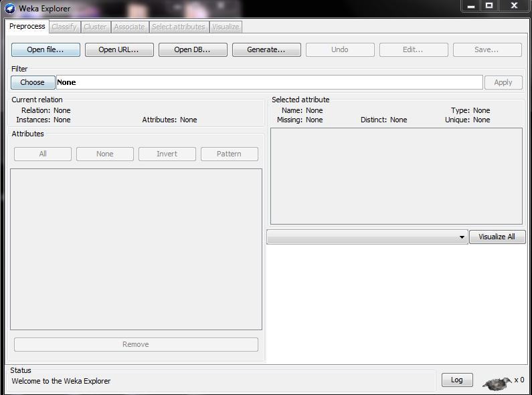
Task: Open the Log window
Action: click(x=456, y=380)
